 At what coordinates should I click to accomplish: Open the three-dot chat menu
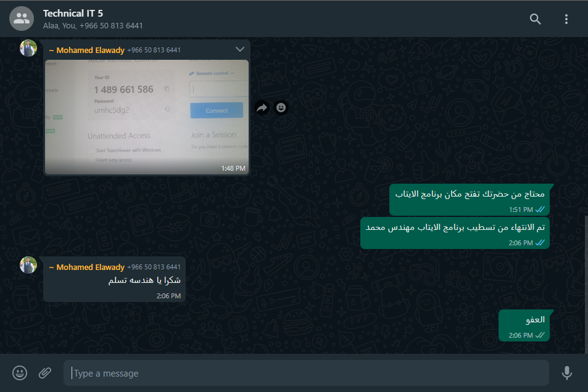pyautogui.click(x=566, y=18)
